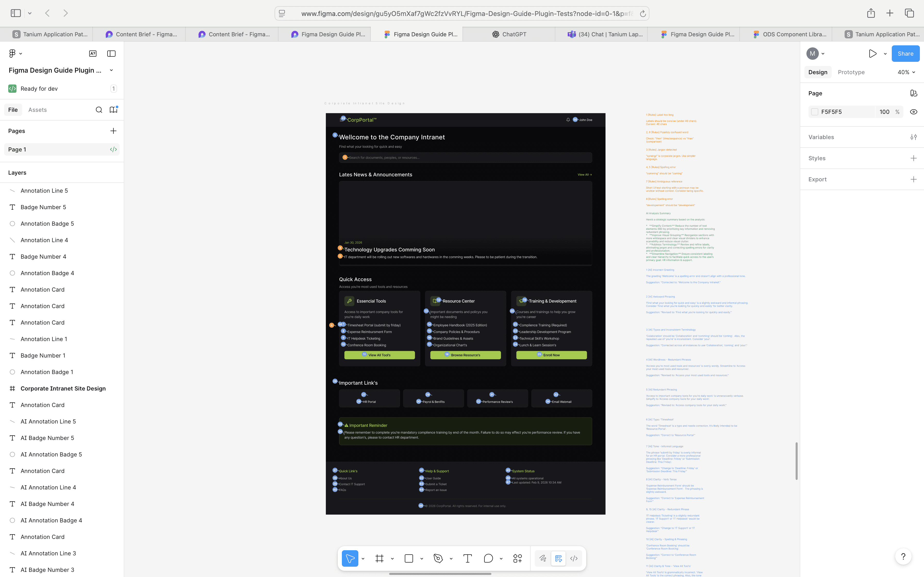Select the Text tool in bottom toolbar

point(467,558)
